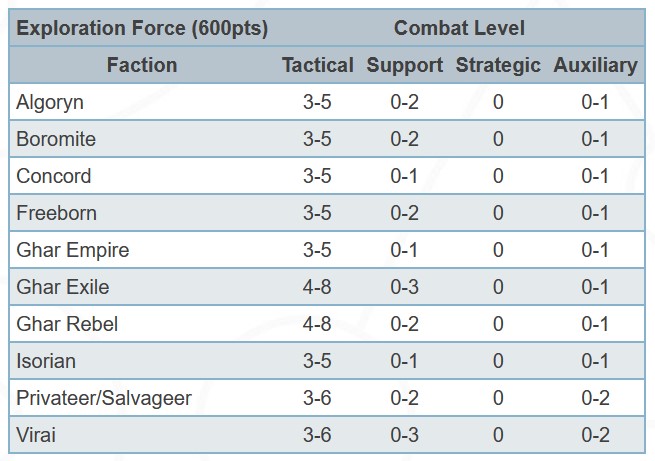Select the Boromite row label
The width and height of the screenshot is (655, 461).
pyautogui.click(x=55, y=139)
